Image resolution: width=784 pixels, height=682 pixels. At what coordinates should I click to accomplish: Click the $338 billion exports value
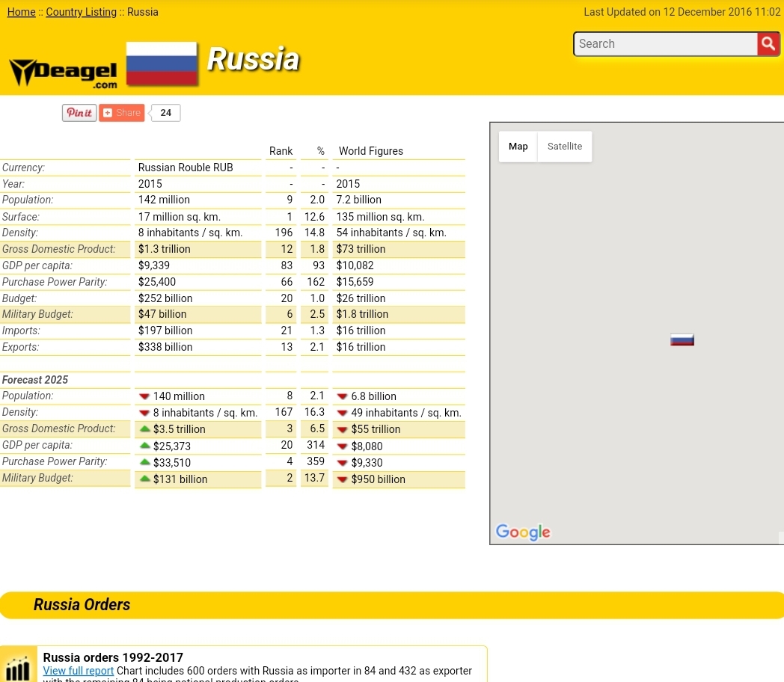[x=165, y=347]
